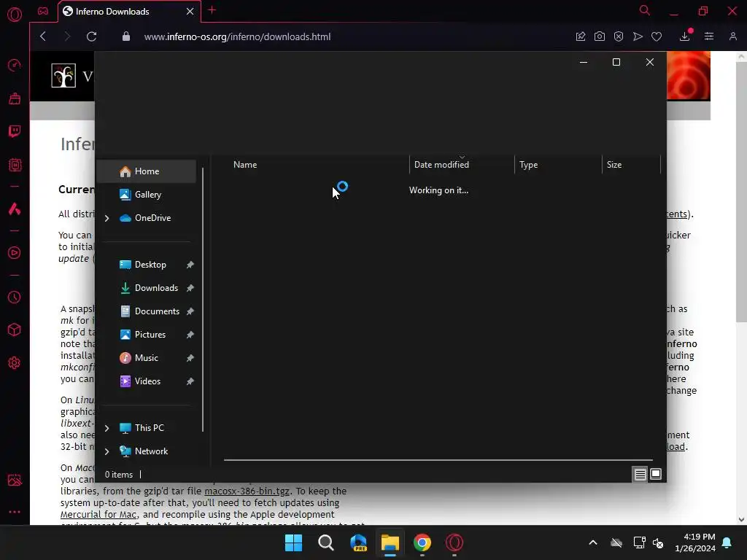Search tabs with magnifier icon
747x560 pixels.
[x=645, y=10]
